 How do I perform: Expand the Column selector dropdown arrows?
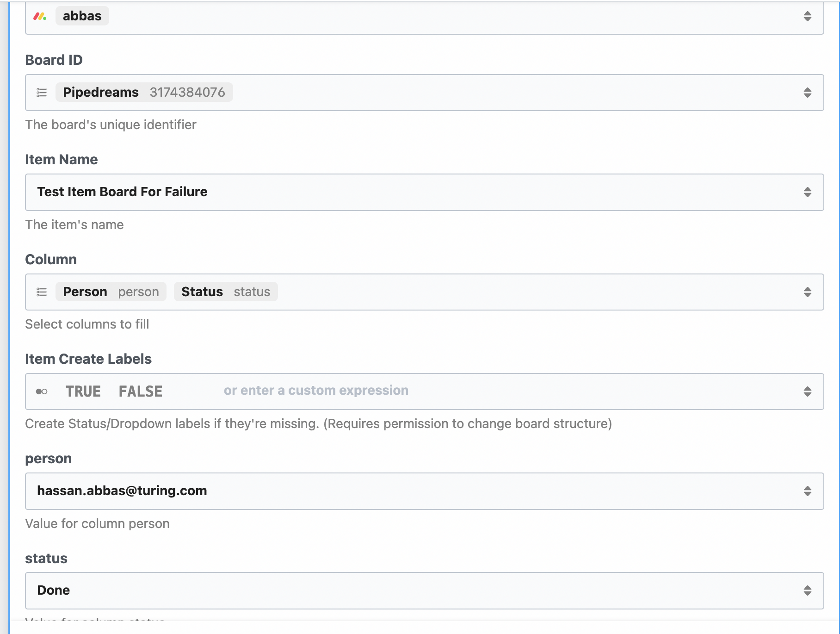(x=808, y=292)
